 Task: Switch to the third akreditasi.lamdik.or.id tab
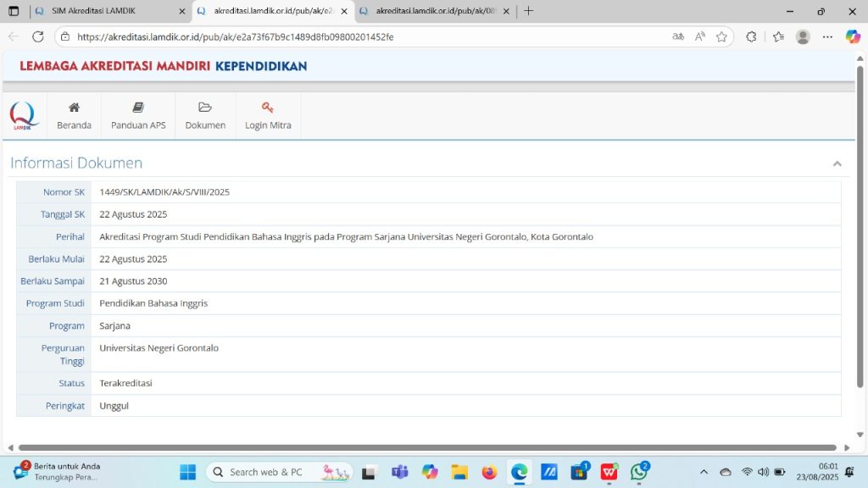(x=435, y=11)
